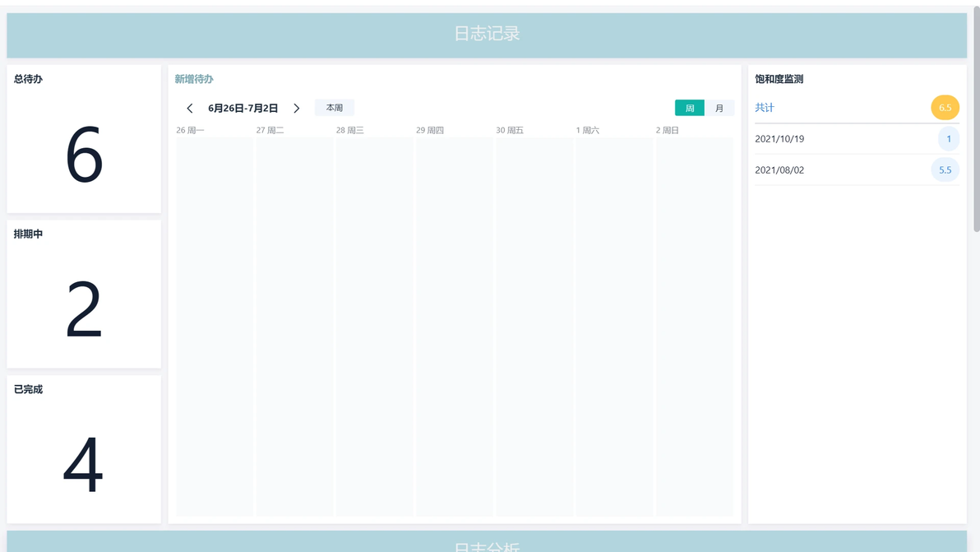Switch calendar to 月 view
Viewport: 980px width, 552px height.
719,108
